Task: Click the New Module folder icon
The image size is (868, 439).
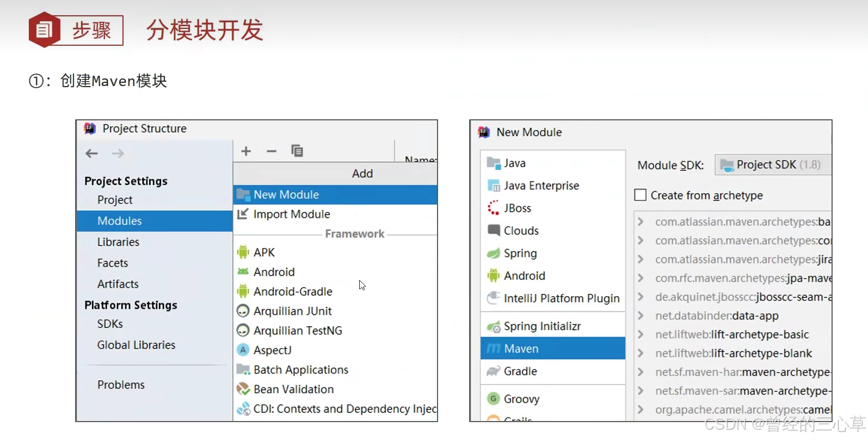Action: click(x=243, y=194)
